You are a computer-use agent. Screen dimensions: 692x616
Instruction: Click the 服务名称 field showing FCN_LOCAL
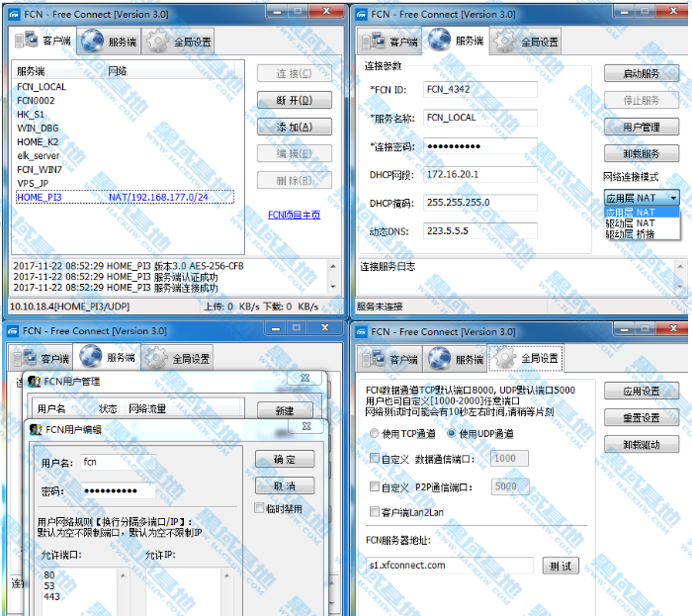point(480,118)
